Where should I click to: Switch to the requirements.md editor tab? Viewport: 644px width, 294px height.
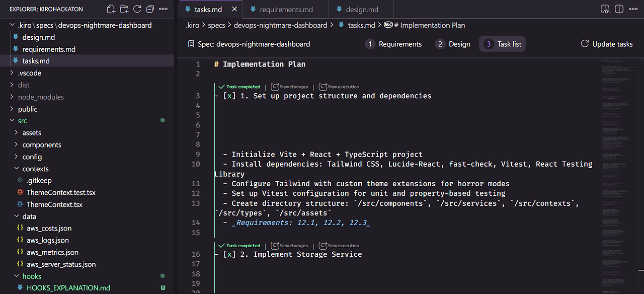[285, 10]
